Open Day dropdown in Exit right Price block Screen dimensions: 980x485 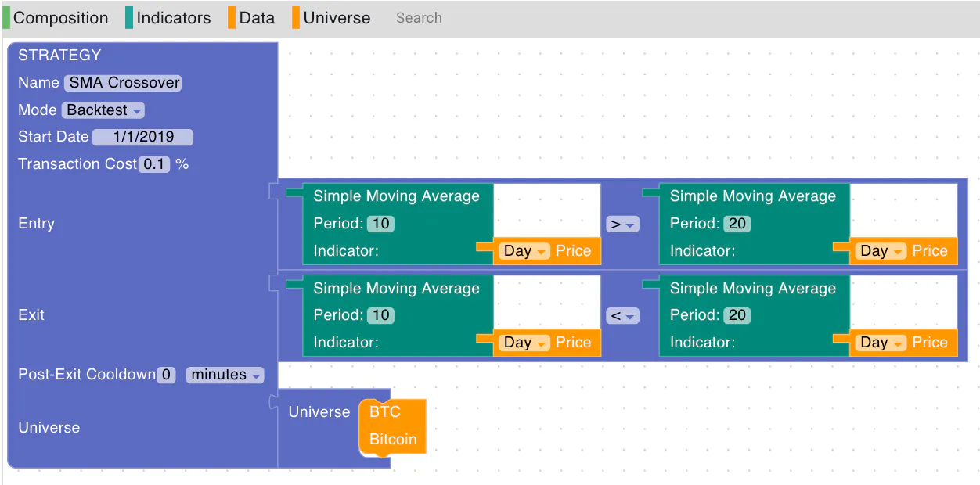[881, 343]
